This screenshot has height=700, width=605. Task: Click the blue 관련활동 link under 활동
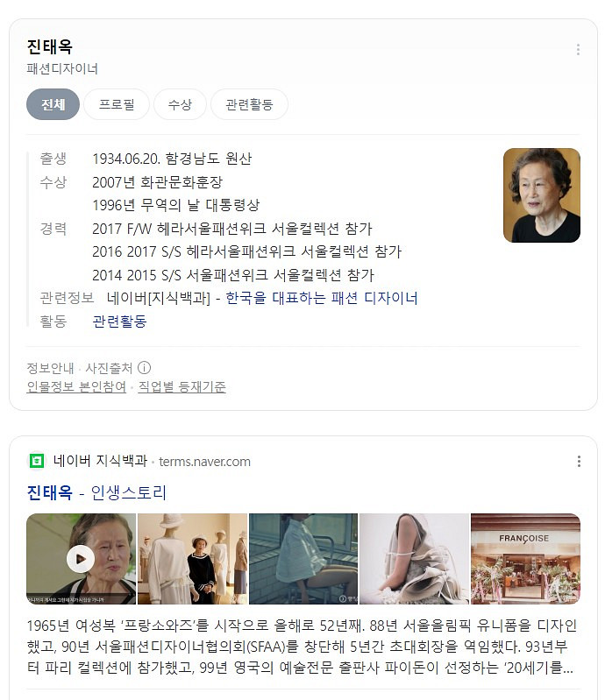[x=119, y=321]
